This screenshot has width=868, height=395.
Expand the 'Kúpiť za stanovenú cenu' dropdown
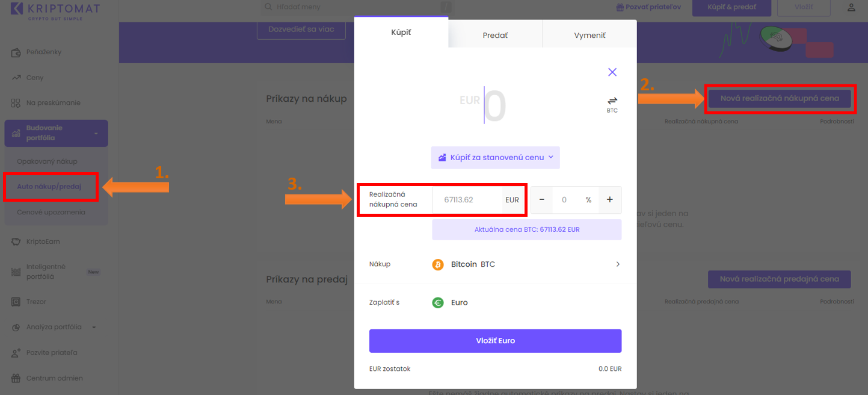[x=495, y=158]
